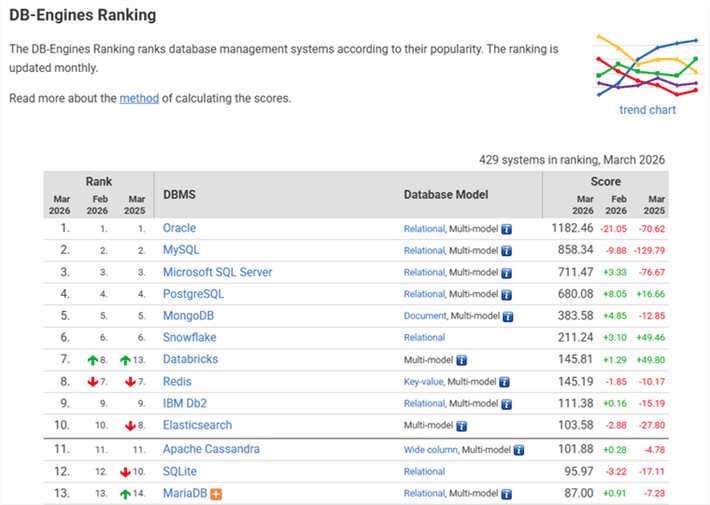Click MySQL yearly change -129.79
Image resolution: width=710 pixels, height=505 pixels.
[649, 250]
